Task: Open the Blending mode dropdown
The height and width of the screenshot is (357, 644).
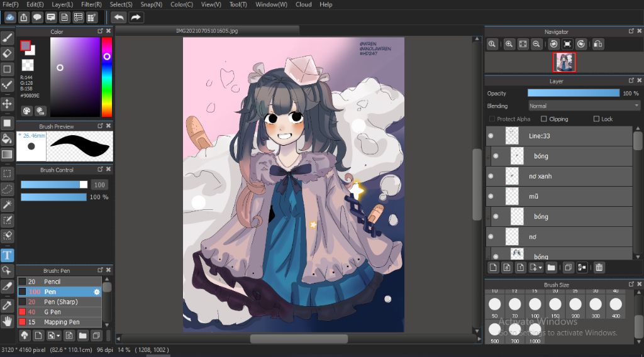Action: 584,106
